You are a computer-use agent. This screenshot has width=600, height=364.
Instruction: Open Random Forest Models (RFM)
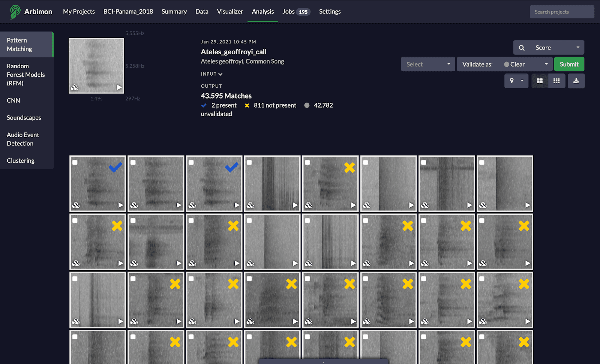pos(27,75)
